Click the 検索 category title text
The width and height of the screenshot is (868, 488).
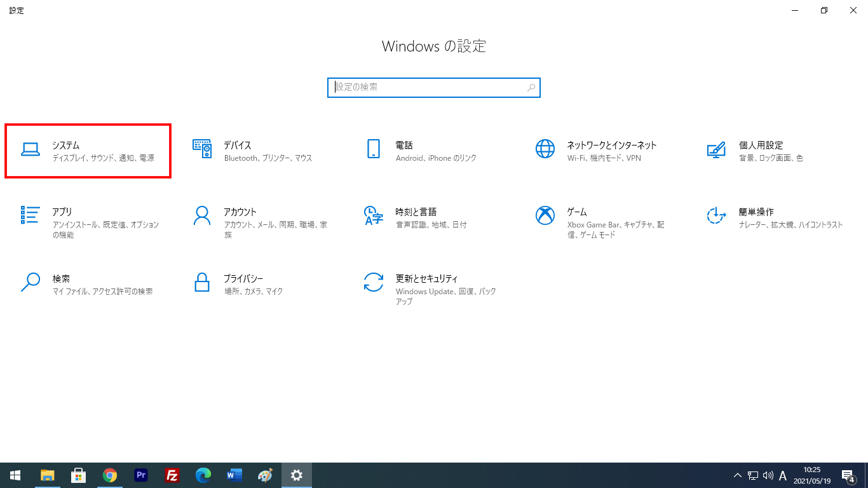(x=62, y=279)
